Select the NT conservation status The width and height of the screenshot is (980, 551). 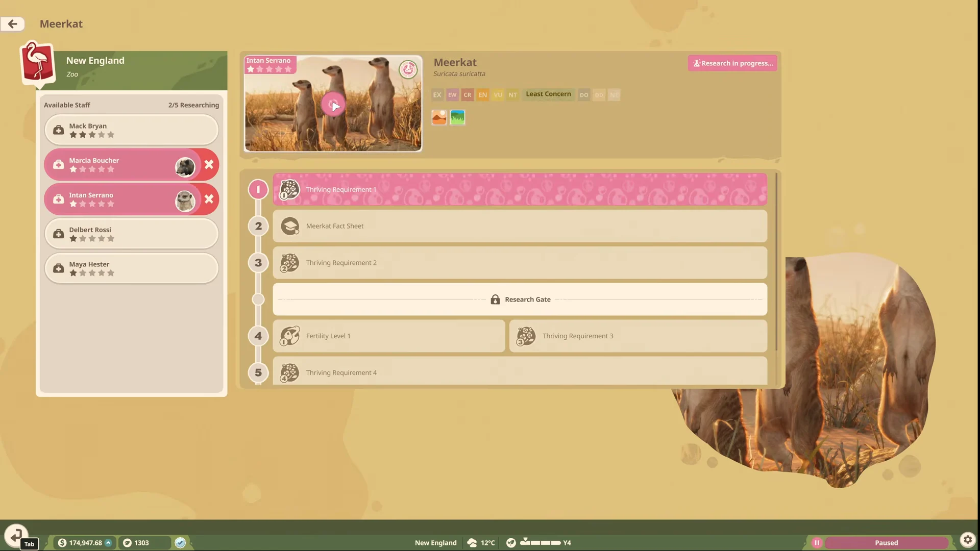(x=513, y=95)
